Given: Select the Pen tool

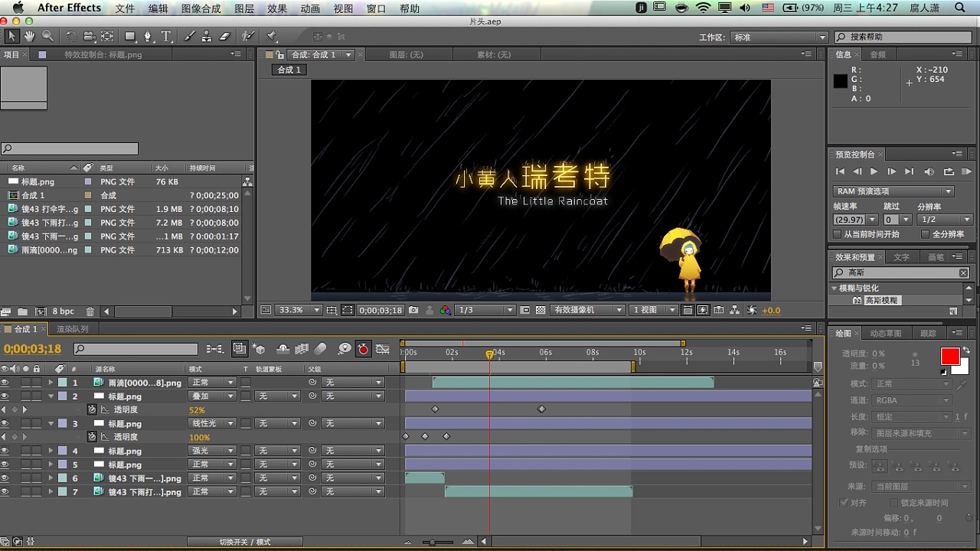Looking at the screenshot, I should pyautogui.click(x=148, y=36).
